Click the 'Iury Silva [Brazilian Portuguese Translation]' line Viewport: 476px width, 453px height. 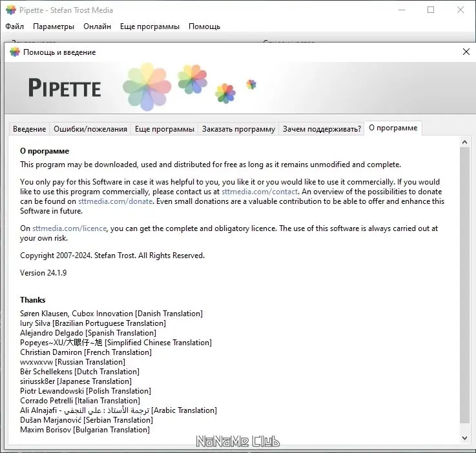(x=93, y=323)
